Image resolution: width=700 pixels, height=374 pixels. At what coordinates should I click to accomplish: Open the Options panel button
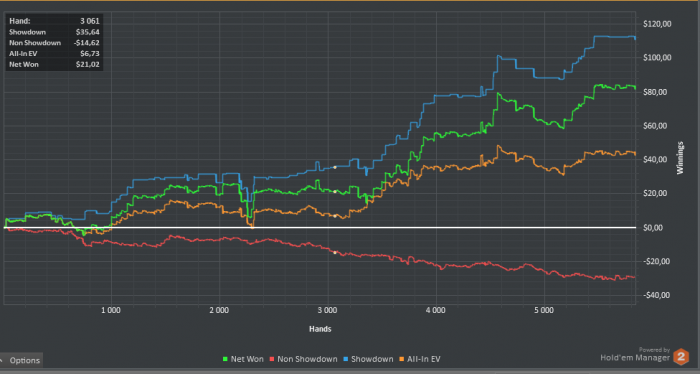coord(21,360)
